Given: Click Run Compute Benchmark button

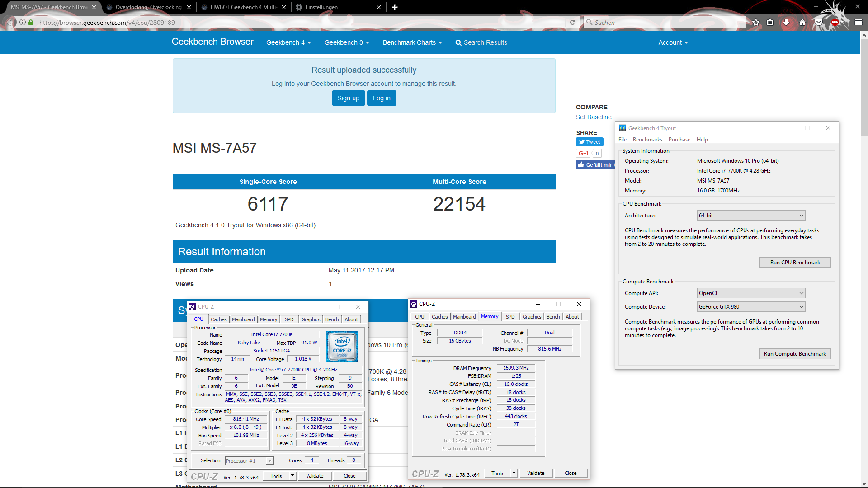Looking at the screenshot, I should coord(795,354).
